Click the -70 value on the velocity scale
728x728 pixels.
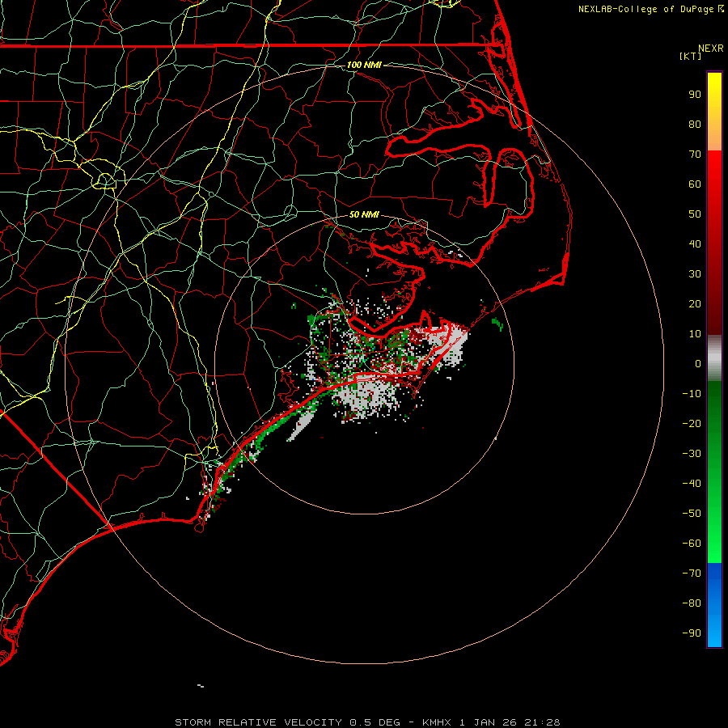coord(692,574)
